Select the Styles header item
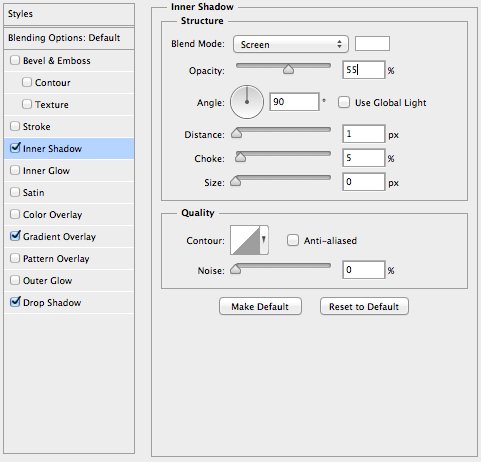This screenshot has height=462, width=481. coord(69,14)
